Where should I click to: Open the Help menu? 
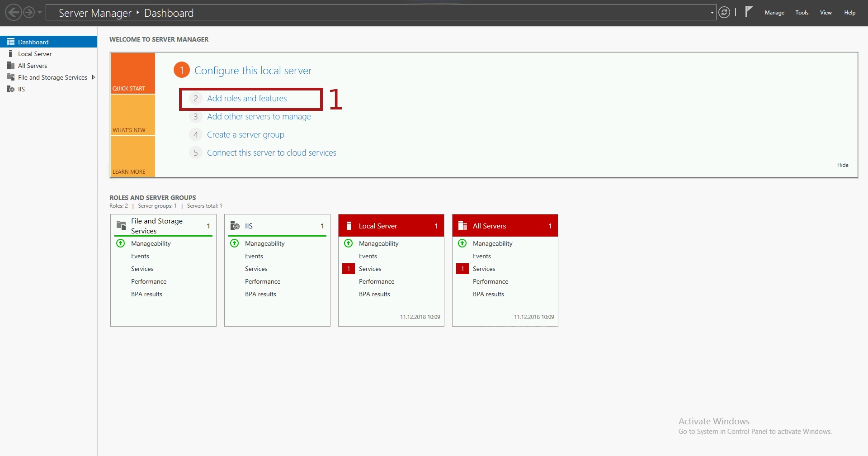click(x=850, y=13)
